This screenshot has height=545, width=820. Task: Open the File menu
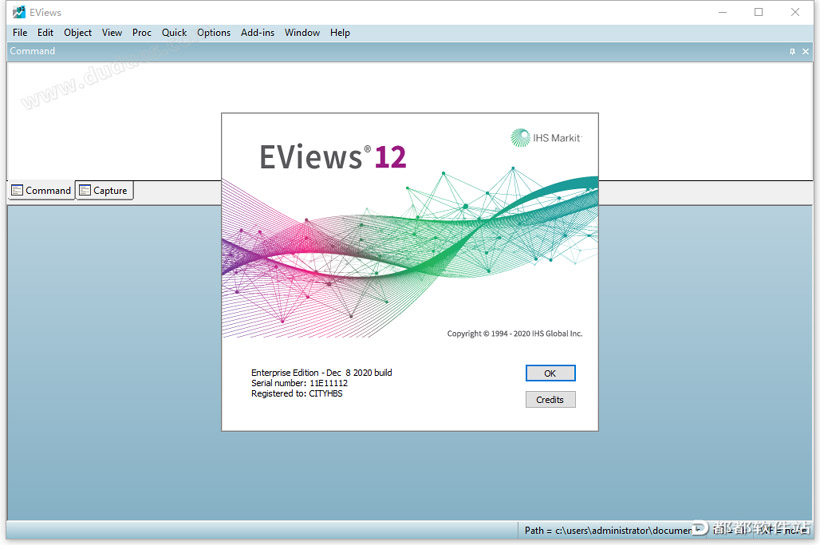20,32
